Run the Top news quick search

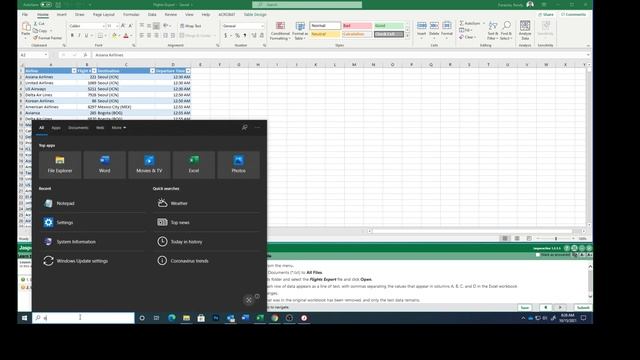click(x=207, y=222)
